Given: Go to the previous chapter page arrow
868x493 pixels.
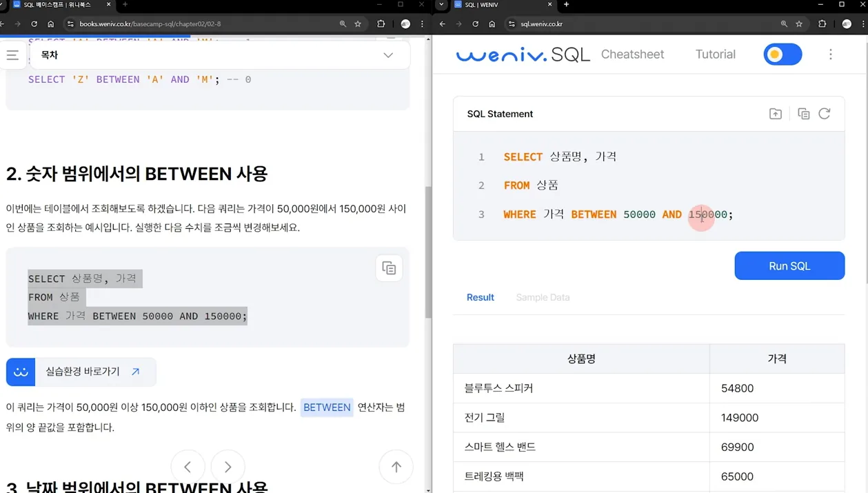Looking at the screenshot, I should (188, 467).
